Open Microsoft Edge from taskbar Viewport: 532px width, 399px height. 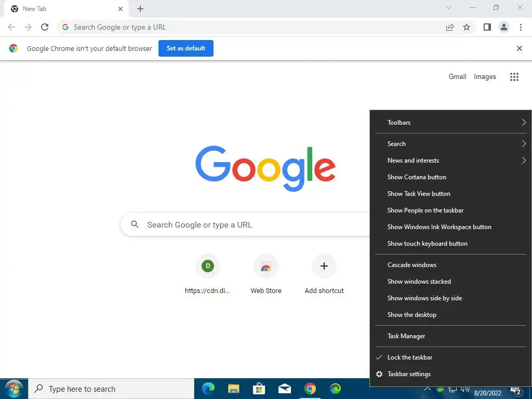coord(208,389)
